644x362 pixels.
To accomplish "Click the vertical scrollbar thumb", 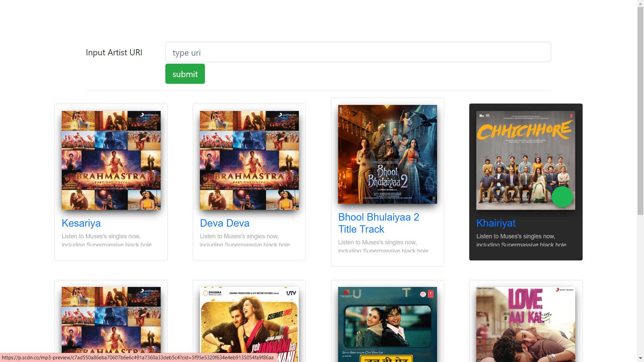I will [x=640, y=111].
